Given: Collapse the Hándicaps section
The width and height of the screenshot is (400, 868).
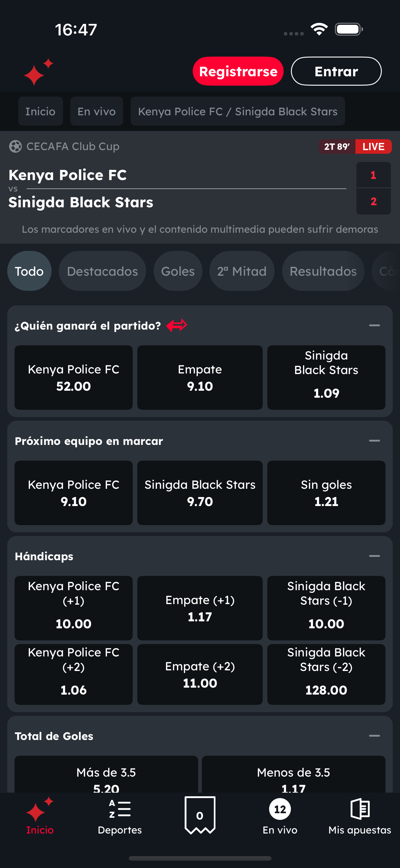Looking at the screenshot, I should pos(374,556).
